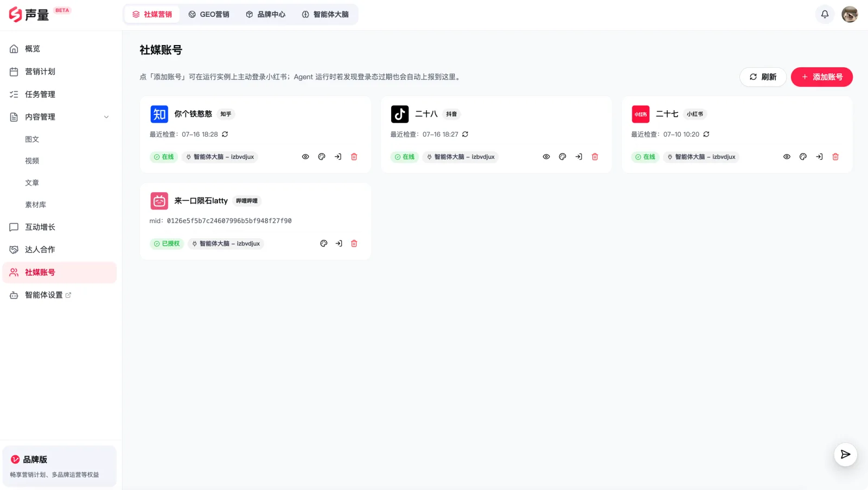Screen dimensions: 868x490
Task: Open 互动增长 in the sidebar
Action: tap(60, 227)
